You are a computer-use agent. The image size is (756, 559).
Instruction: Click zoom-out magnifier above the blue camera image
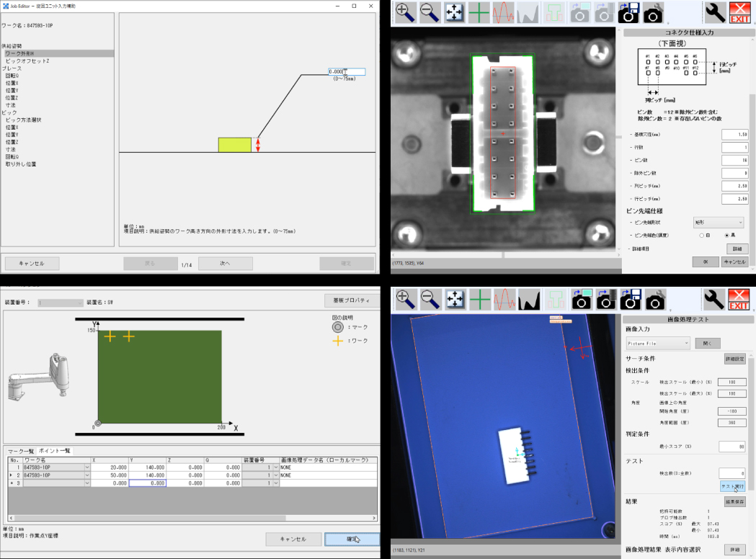click(430, 300)
